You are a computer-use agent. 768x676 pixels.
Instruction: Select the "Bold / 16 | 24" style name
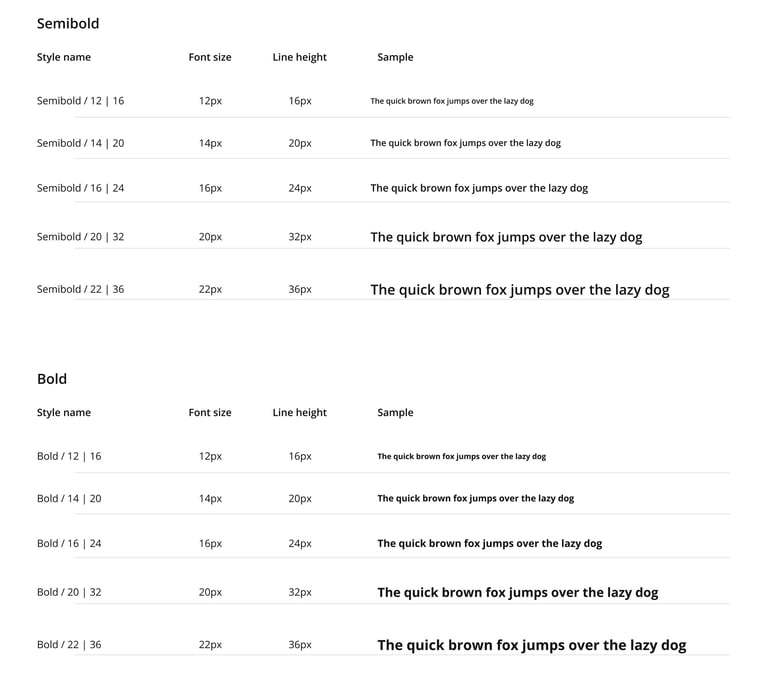click(69, 544)
